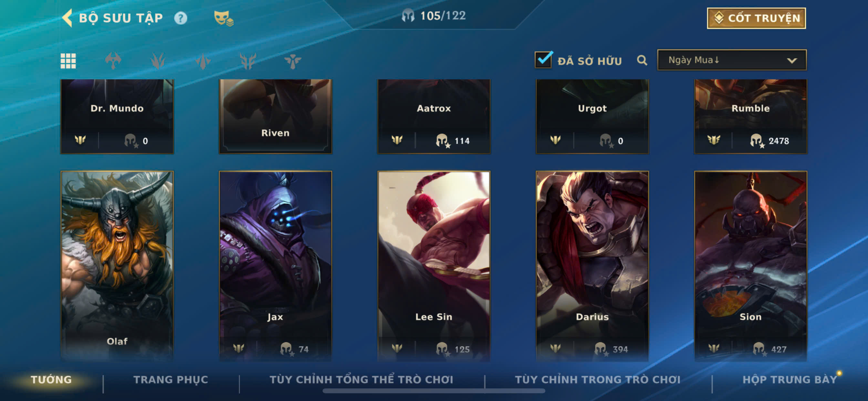The height and width of the screenshot is (401, 868).
Task: Open the mask and coins icon
Action: (224, 18)
